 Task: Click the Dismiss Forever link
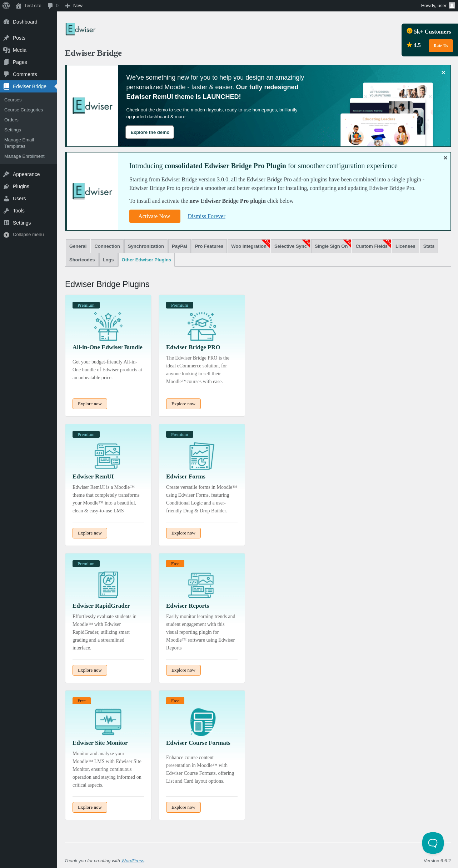click(206, 216)
